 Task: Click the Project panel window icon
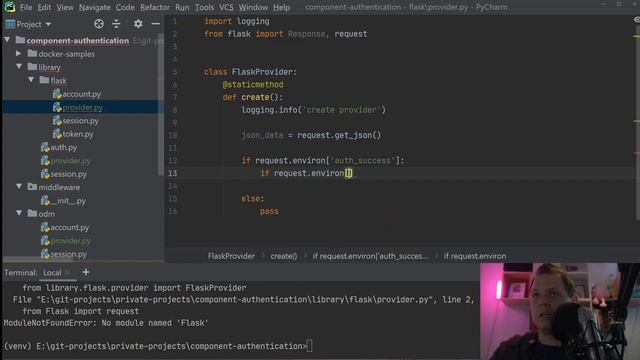pyautogui.click(x=10, y=24)
